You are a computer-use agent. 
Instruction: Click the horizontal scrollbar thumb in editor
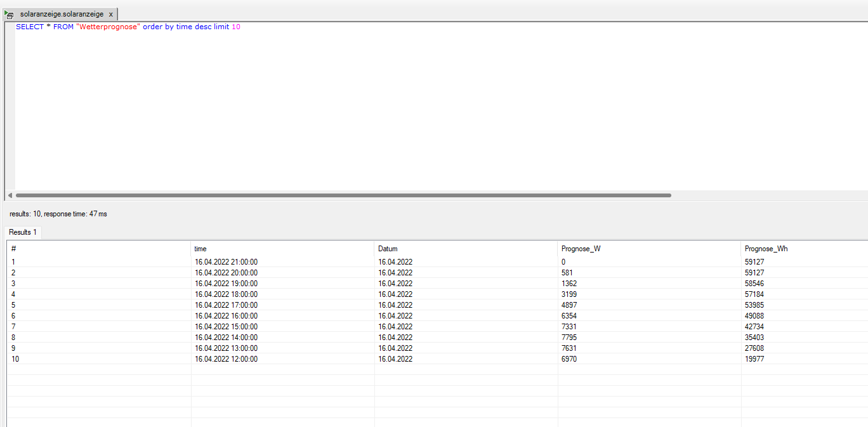pos(343,195)
